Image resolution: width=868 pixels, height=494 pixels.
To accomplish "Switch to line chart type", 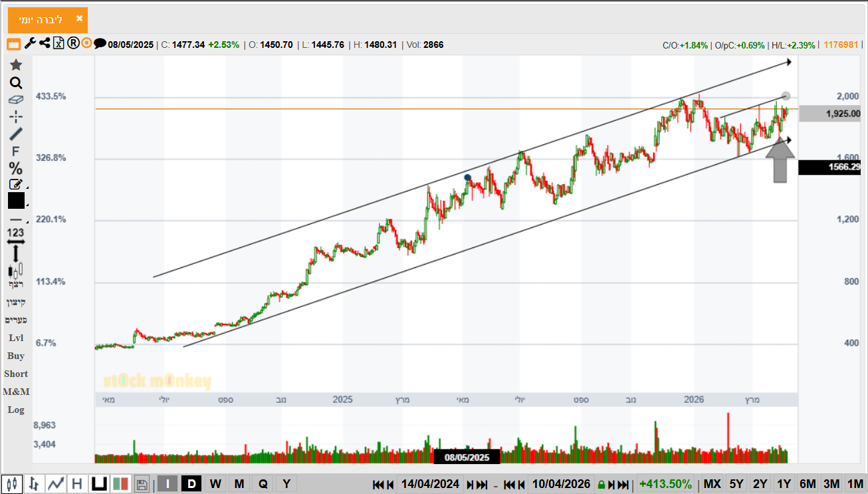I will coord(56,483).
